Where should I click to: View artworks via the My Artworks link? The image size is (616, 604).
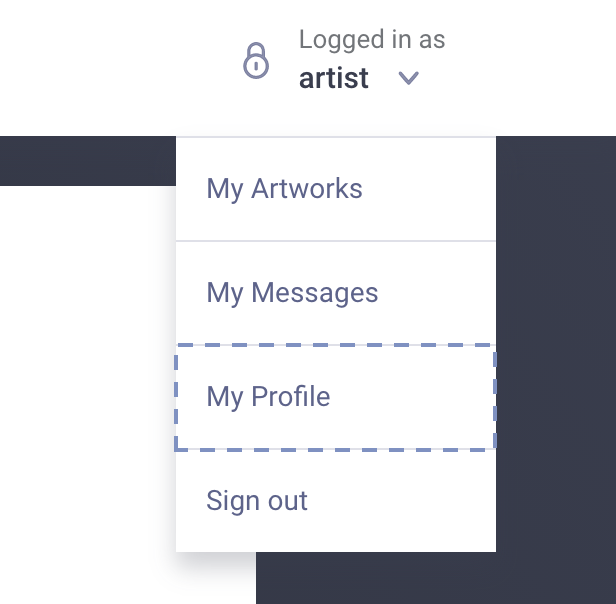coord(285,188)
